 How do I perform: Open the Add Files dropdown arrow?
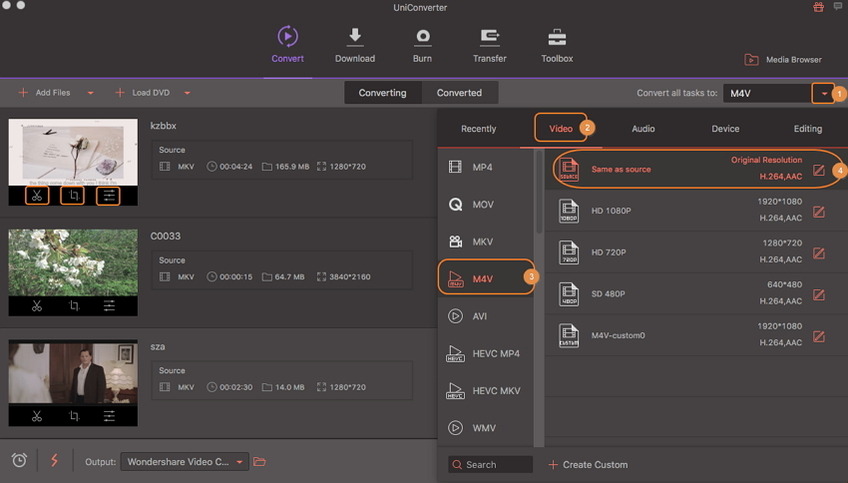click(x=91, y=93)
